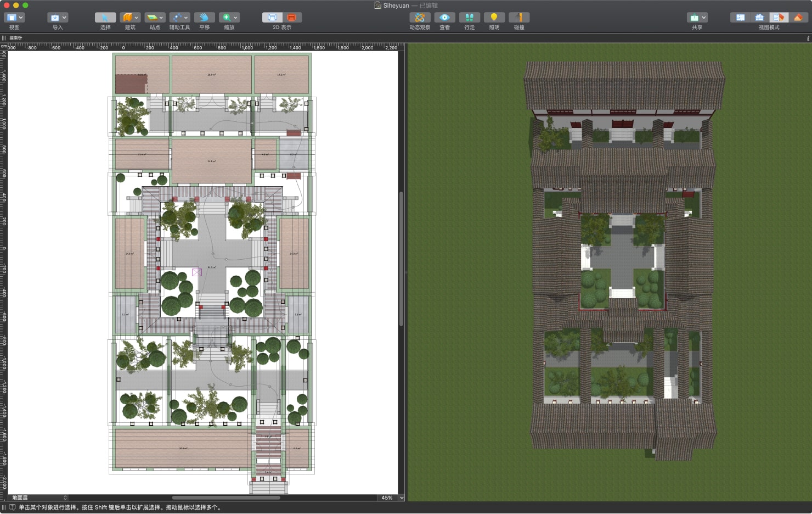
Task: Enable 动态观察 (Orbit) 3D mode
Action: point(420,18)
